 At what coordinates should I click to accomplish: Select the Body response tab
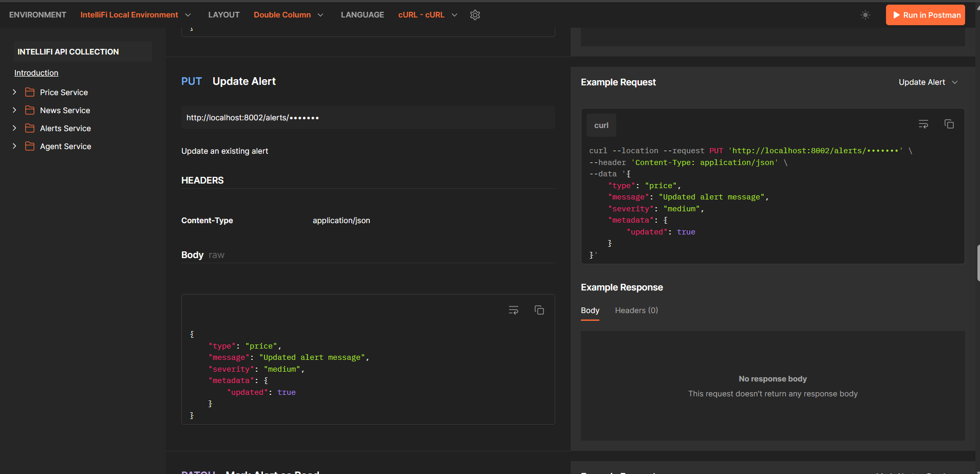click(x=590, y=311)
